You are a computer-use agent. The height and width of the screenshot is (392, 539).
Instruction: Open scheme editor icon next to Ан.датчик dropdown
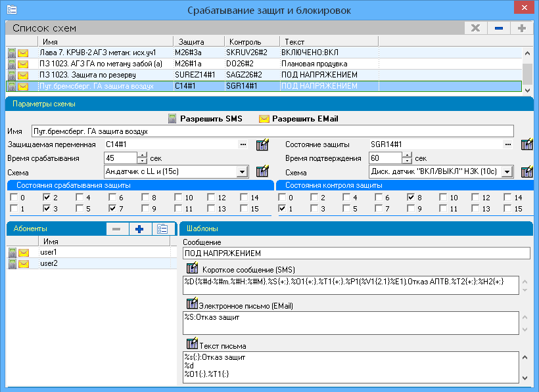262,171
